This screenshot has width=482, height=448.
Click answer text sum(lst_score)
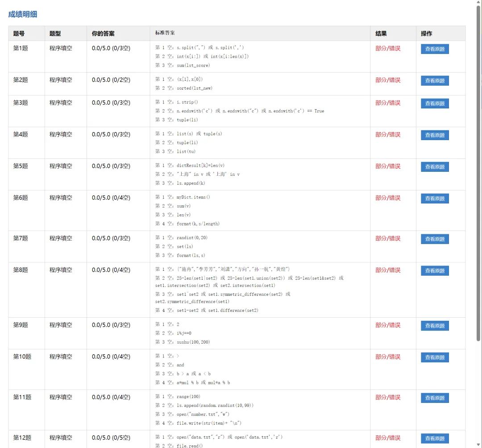[193, 65]
